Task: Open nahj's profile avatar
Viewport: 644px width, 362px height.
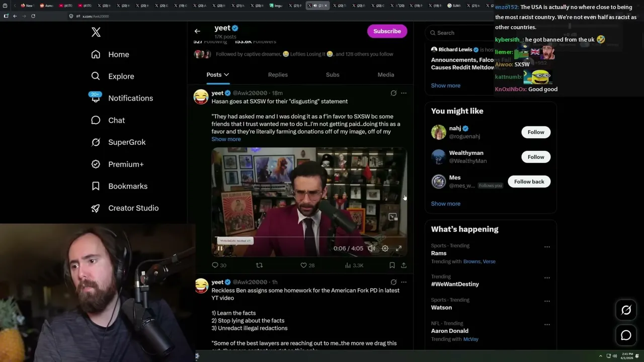Action: tap(439, 132)
